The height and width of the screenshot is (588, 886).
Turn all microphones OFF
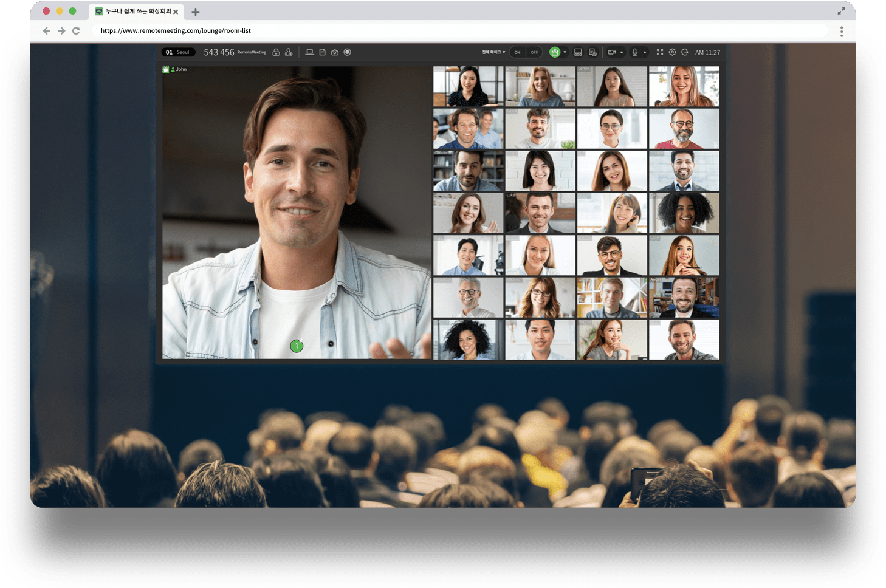pos(534,52)
